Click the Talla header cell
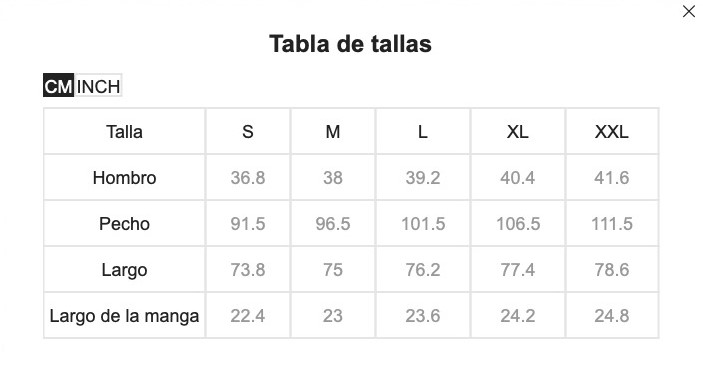This screenshot has width=703, height=372. tap(125, 132)
